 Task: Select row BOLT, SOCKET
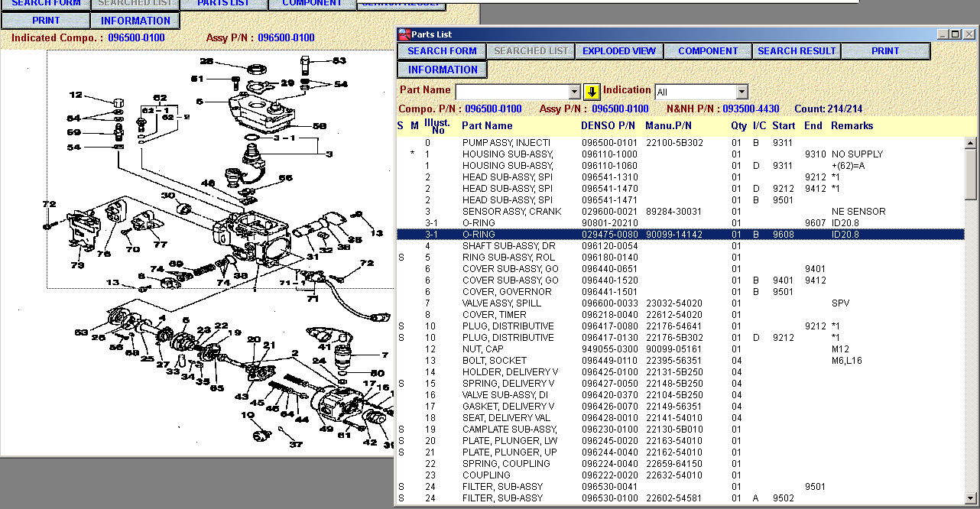point(680,361)
